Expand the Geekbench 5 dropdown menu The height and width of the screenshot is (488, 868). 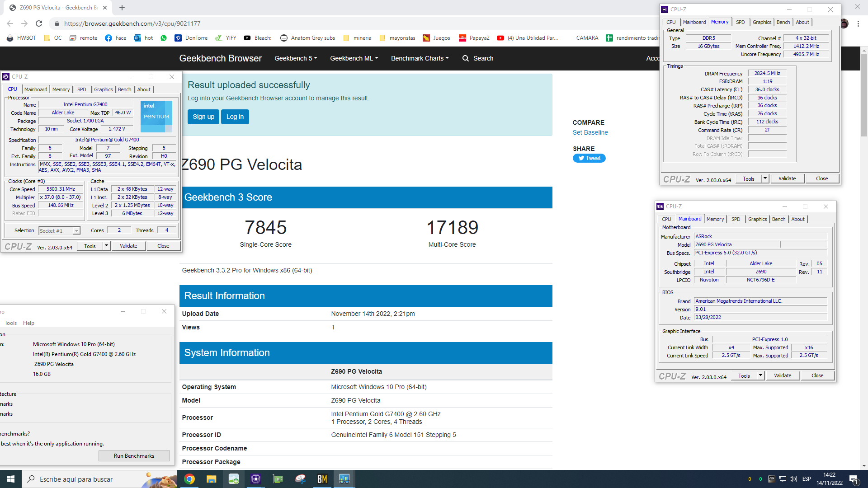(x=296, y=58)
